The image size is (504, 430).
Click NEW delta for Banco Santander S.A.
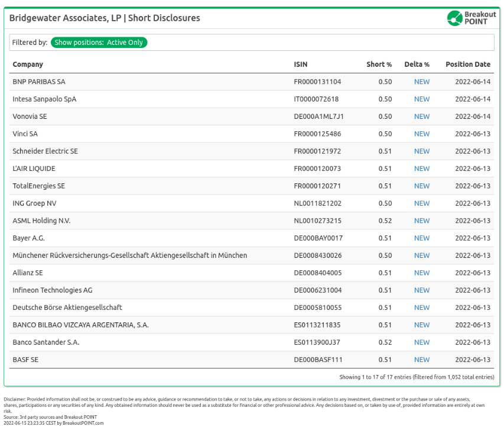pos(422,342)
